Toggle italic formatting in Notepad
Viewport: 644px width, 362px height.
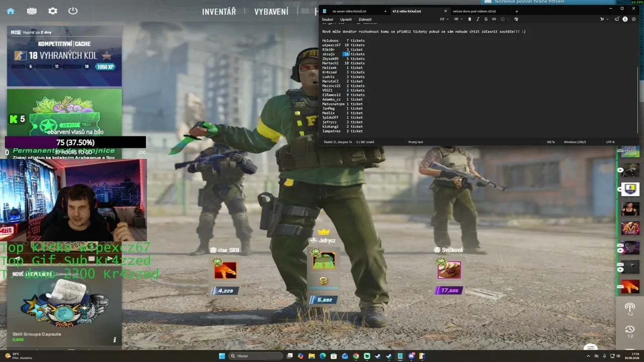click(x=477, y=19)
